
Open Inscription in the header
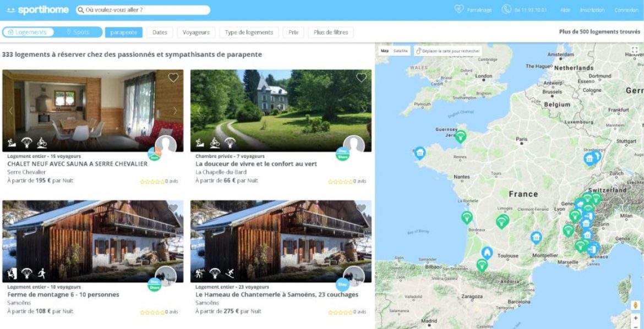(x=592, y=10)
